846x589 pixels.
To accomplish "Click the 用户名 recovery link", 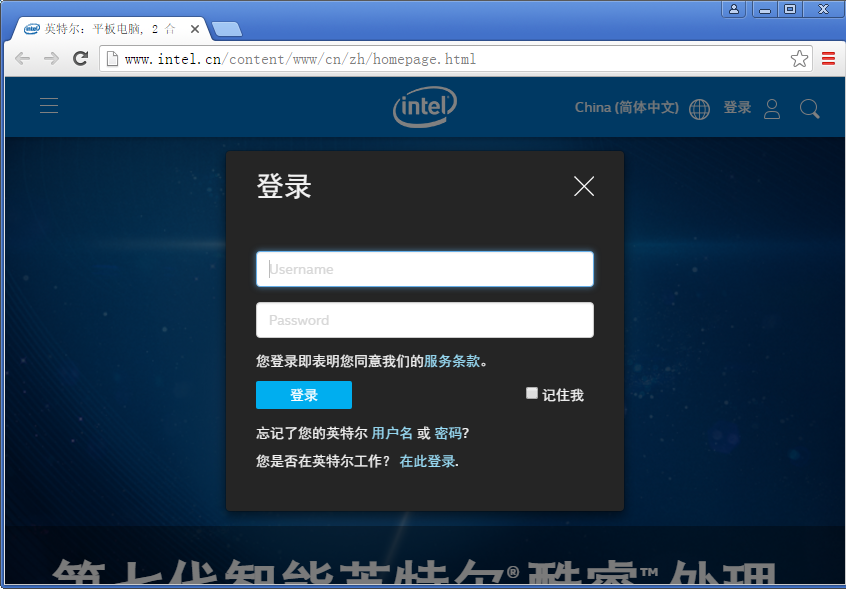I will [392, 433].
